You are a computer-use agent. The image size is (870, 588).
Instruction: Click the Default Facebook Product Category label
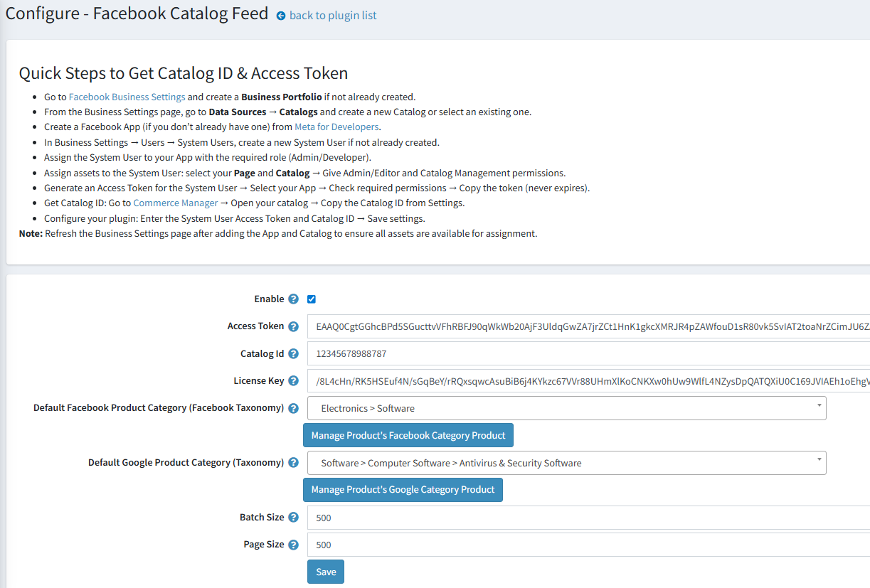(x=159, y=408)
